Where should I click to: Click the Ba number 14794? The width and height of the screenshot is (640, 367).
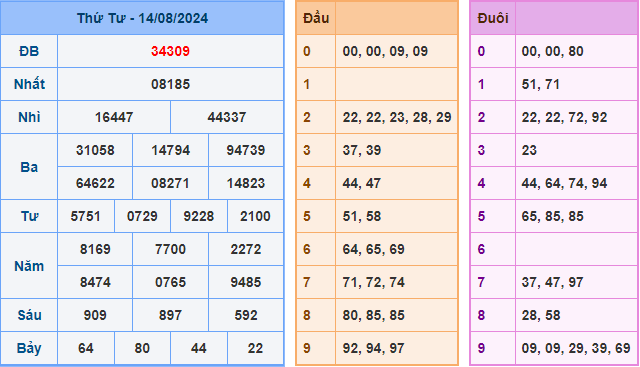170,150
